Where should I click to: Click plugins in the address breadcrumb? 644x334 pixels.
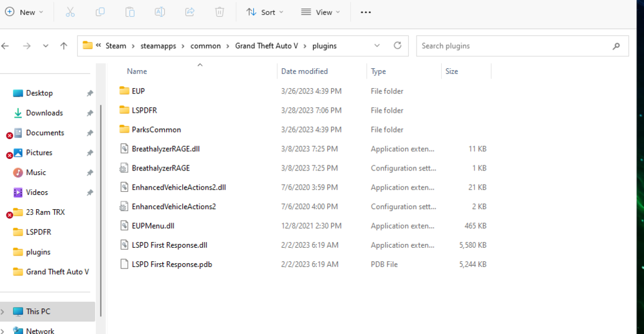coord(325,46)
